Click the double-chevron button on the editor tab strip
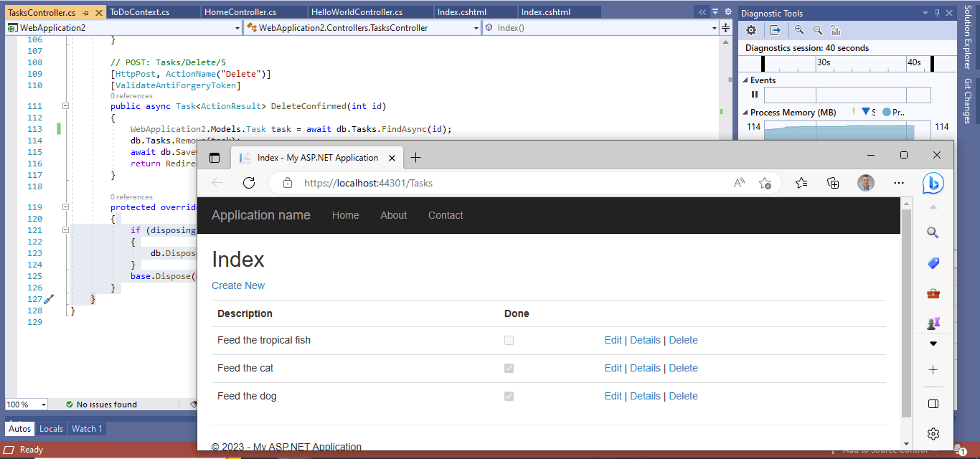Viewport: 980px width, 459px height. coord(702,12)
